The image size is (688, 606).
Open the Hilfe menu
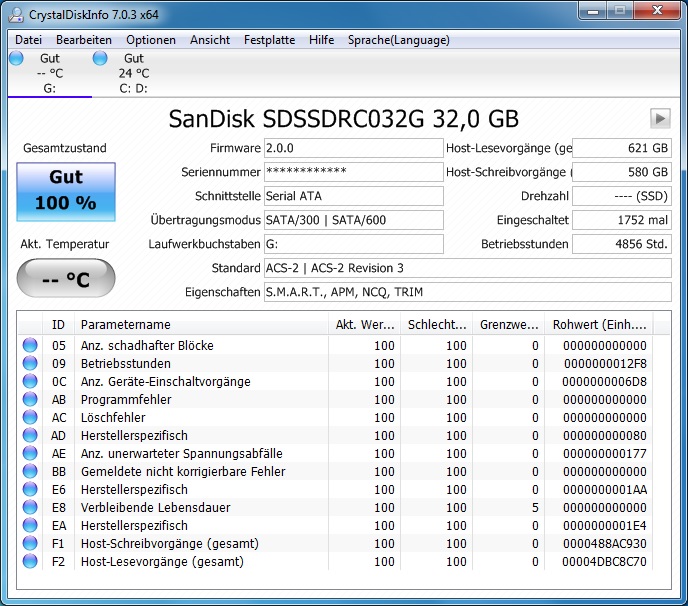click(321, 40)
